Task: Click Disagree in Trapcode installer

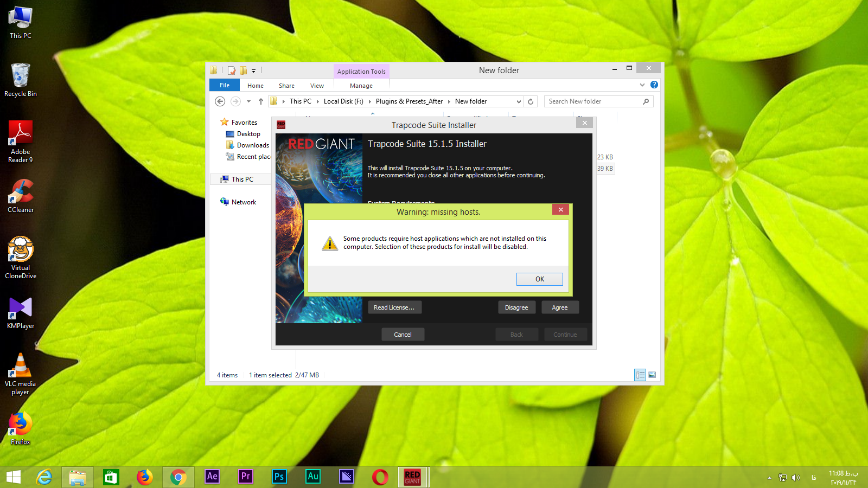Action: [x=516, y=307]
